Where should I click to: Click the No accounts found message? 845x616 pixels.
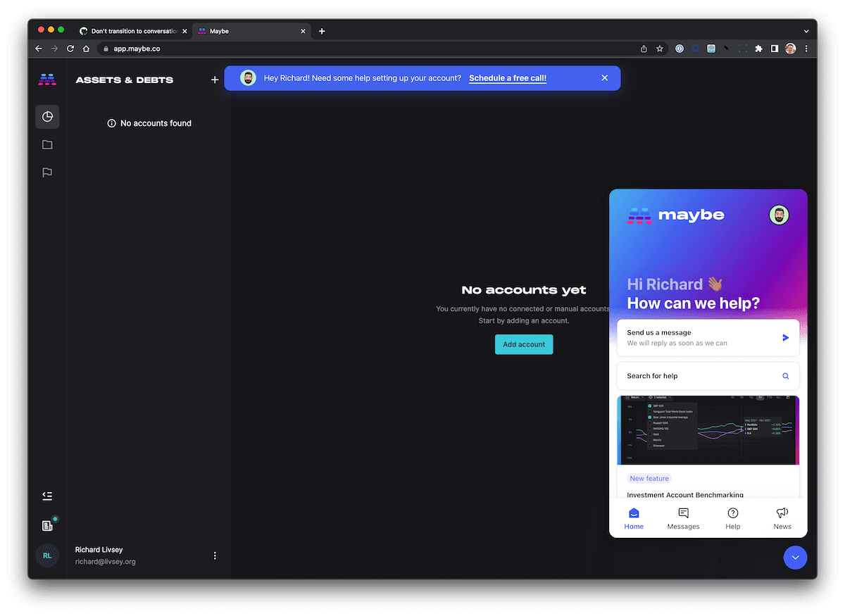[149, 123]
